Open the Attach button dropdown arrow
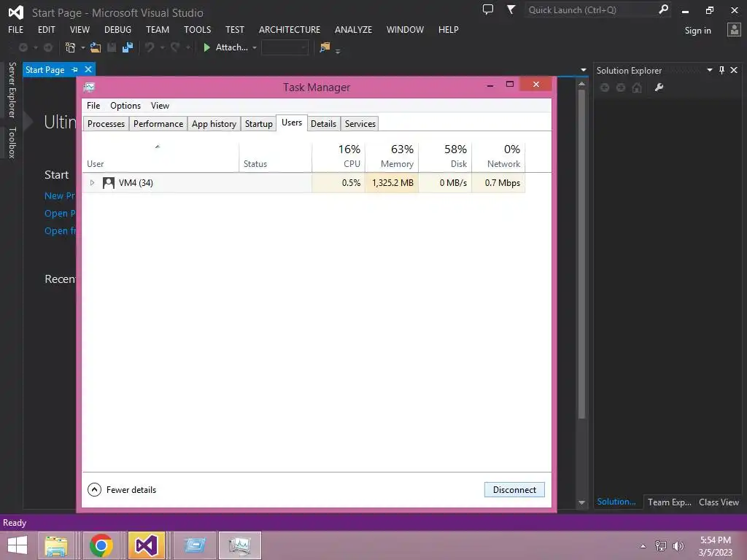The image size is (747, 560). [x=255, y=47]
